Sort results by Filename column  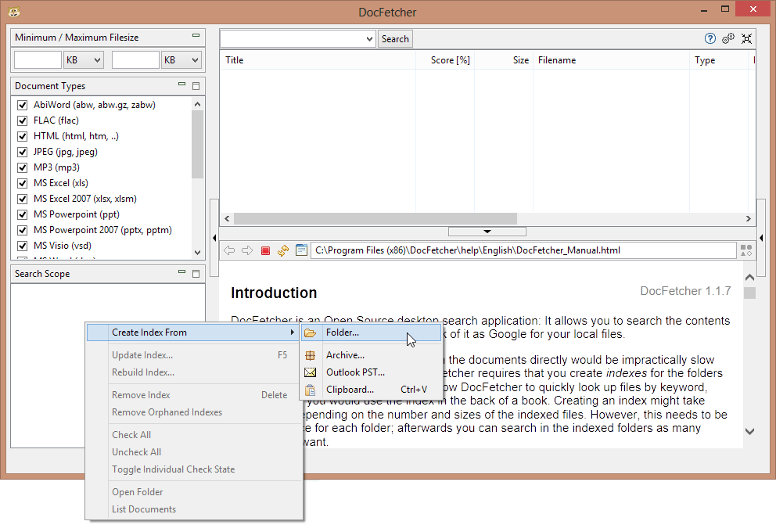(x=611, y=60)
